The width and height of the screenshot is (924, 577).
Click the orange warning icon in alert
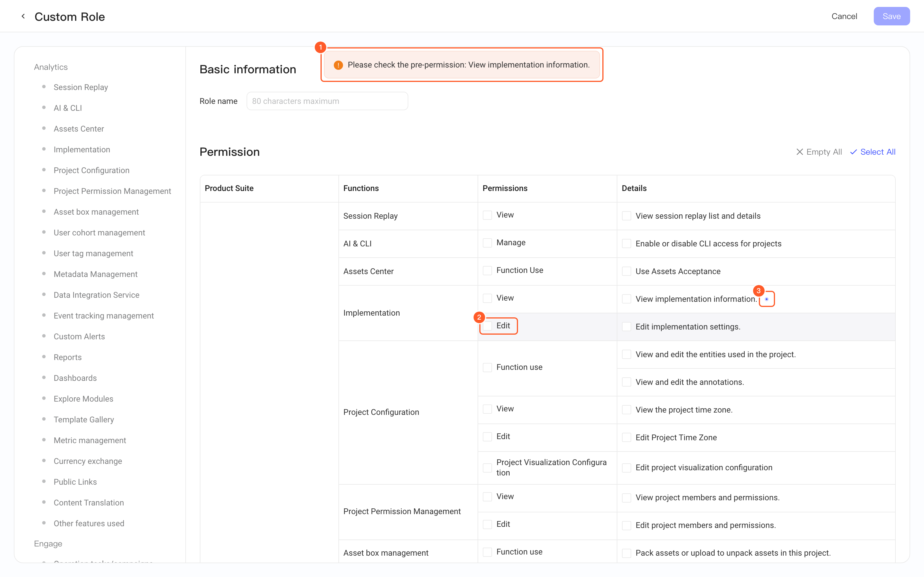pos(338,65)
